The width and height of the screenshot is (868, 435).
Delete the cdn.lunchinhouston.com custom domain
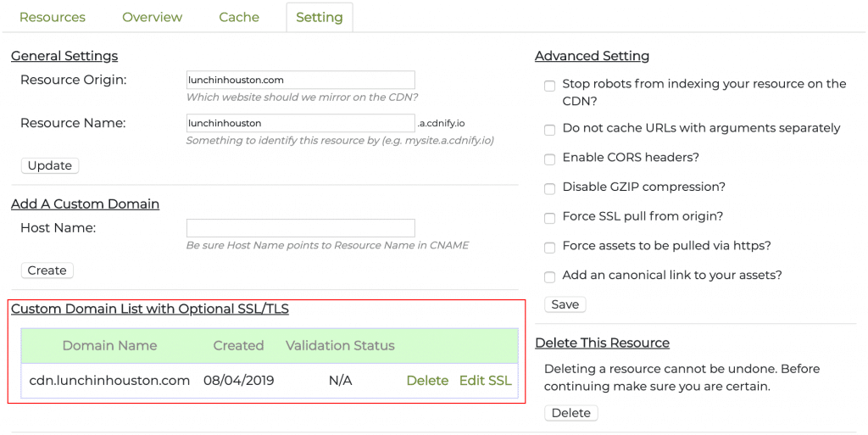[x=427, y=381]
